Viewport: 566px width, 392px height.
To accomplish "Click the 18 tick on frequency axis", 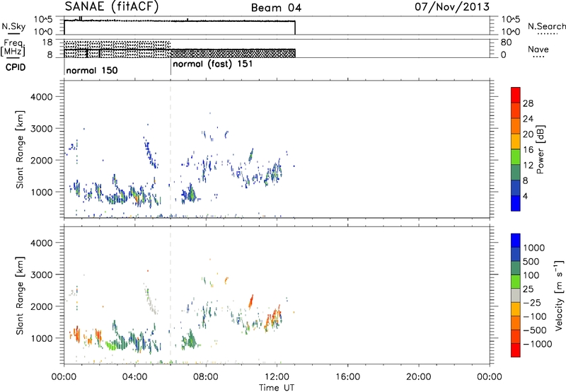I will [x=47, y=42].
